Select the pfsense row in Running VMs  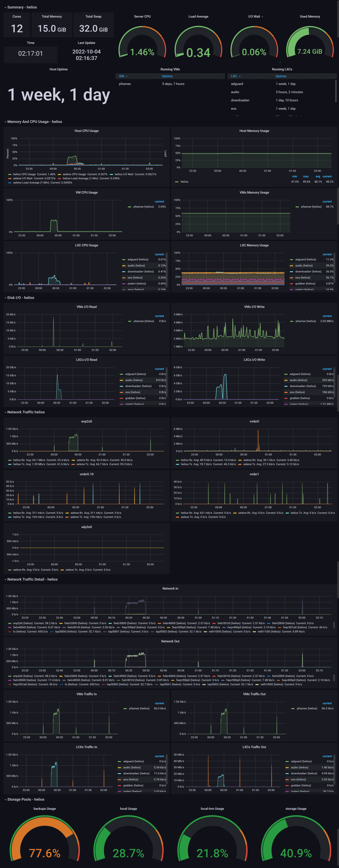[170, 84]
